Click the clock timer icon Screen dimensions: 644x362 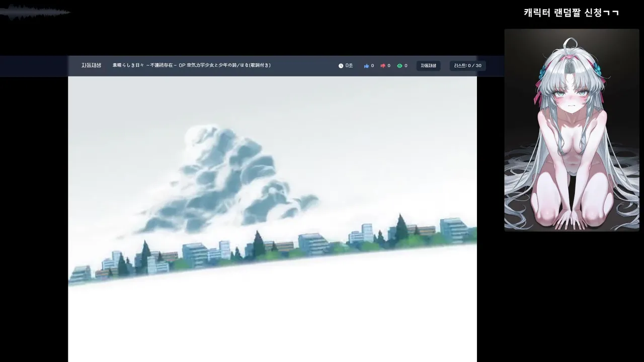coord(341,66)
